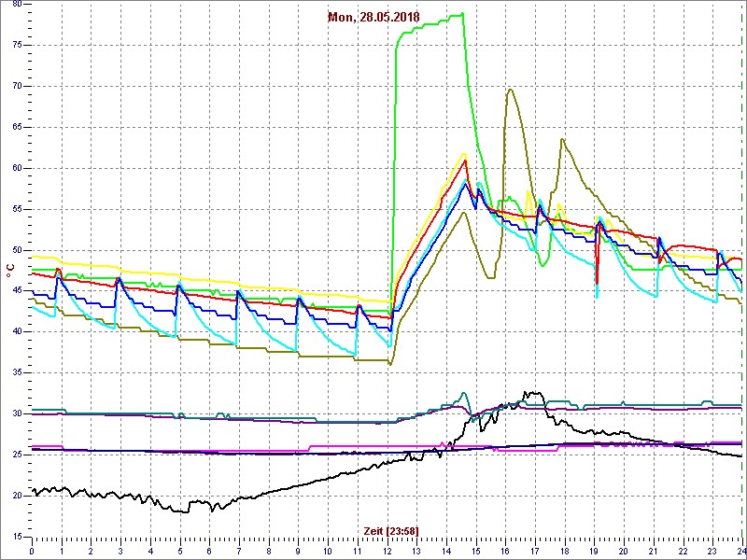The height and width of the screenshot is (560, 747).
Task: Click the Zeit [23:58] time label
Action: click(x=391, y=530)
